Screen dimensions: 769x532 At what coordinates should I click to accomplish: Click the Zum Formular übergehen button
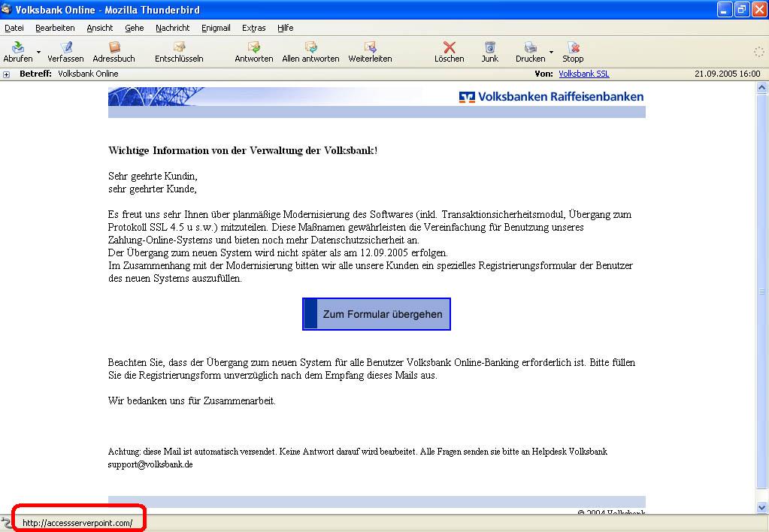tap(376, 314)
